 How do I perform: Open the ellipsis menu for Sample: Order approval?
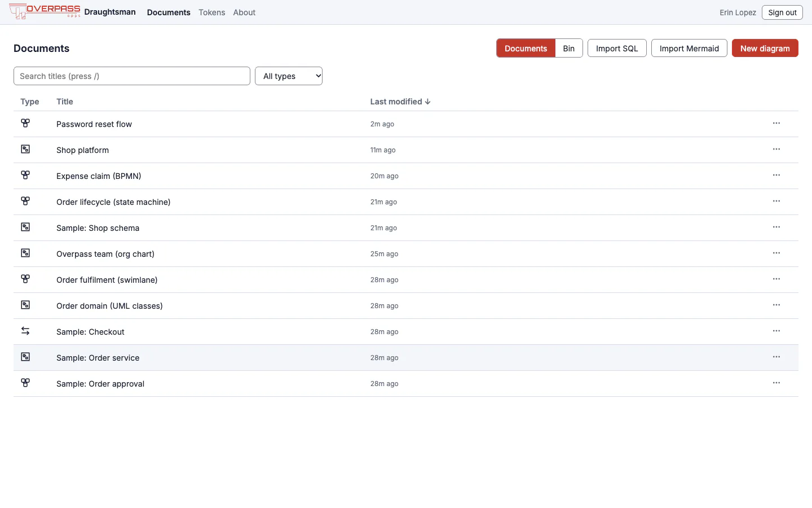[776, 383]
